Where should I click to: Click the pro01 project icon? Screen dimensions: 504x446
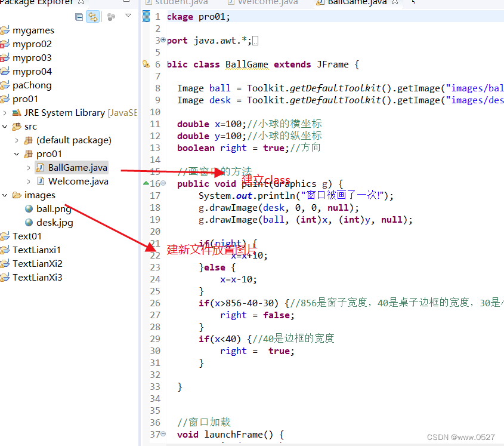coord(5,99)
